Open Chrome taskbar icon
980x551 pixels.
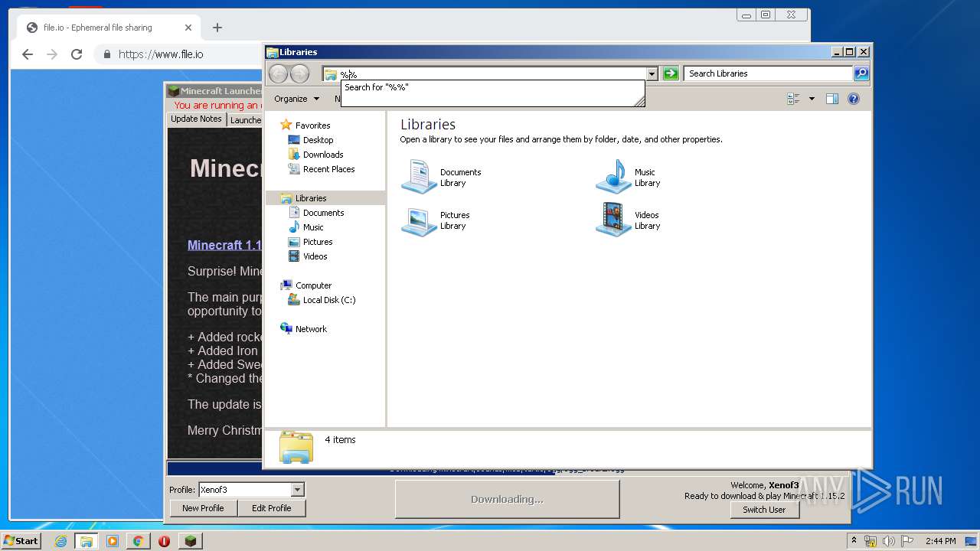pos(139,541)
